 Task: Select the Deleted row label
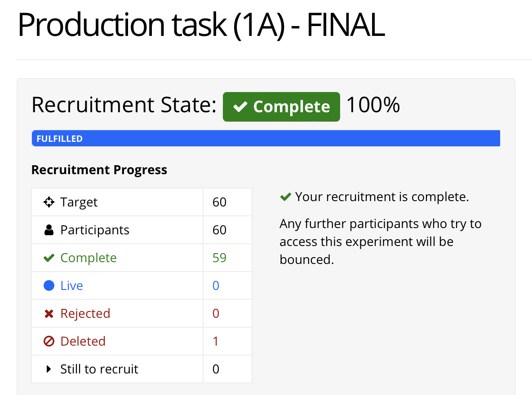coord(83,341)
